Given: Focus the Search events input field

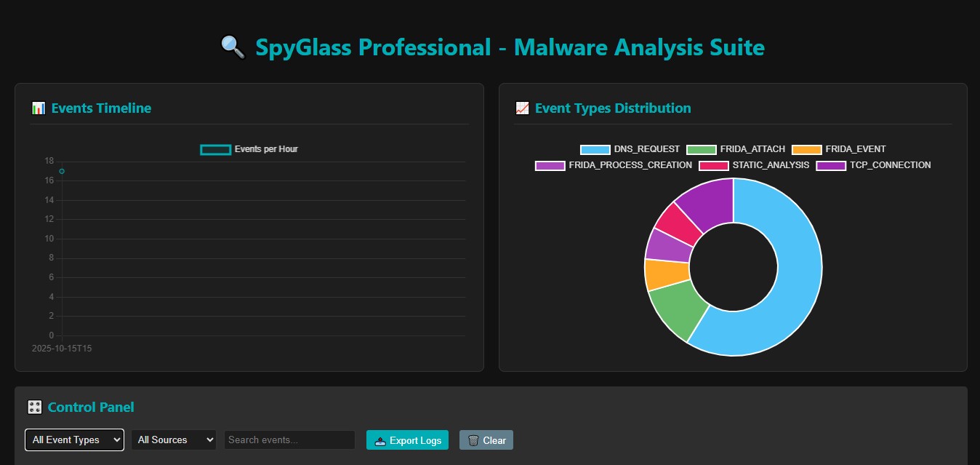Looking at the screenshot, I should pos(289,440).
